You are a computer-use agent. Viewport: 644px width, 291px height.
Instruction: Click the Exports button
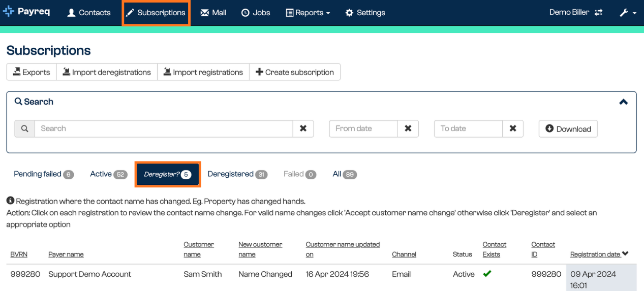coord(32,72)
